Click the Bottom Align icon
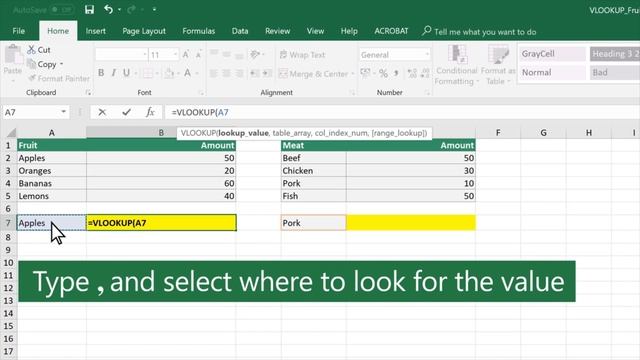Image resolution: width=640 pixels, height=360 pixels. (x=240, y=55)
